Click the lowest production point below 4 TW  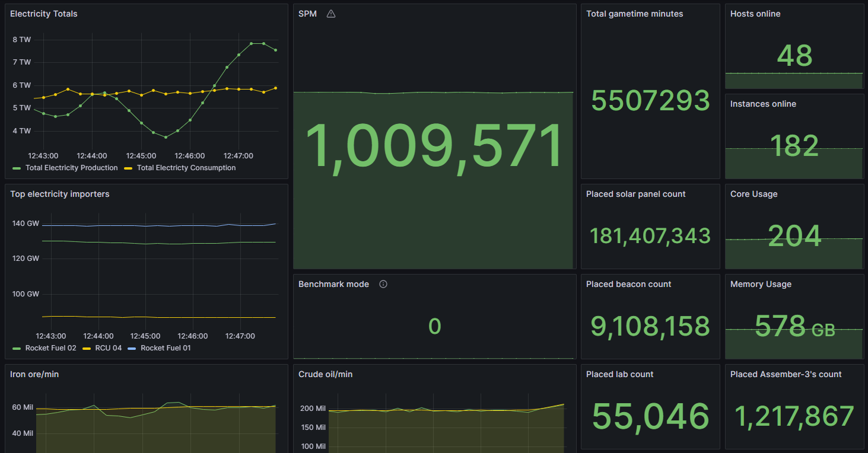(x=166, y=137)
